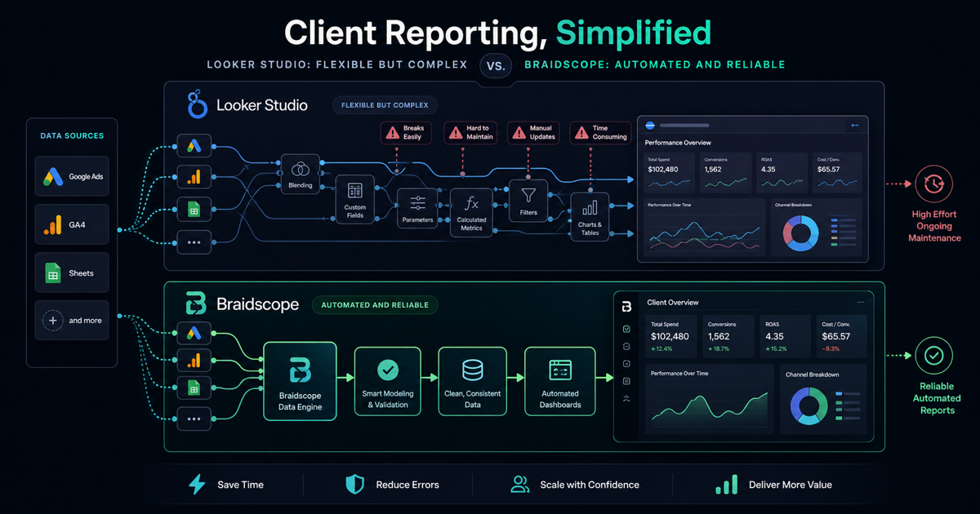Open the Custom Fields node
The image size is (980, 514).
[x=354, y=198]
